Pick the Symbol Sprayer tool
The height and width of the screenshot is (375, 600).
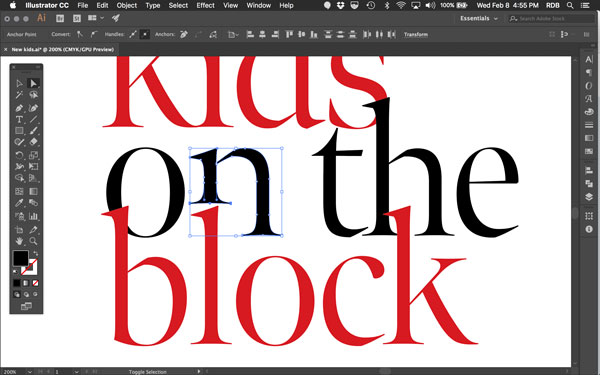tap(19, 216)
